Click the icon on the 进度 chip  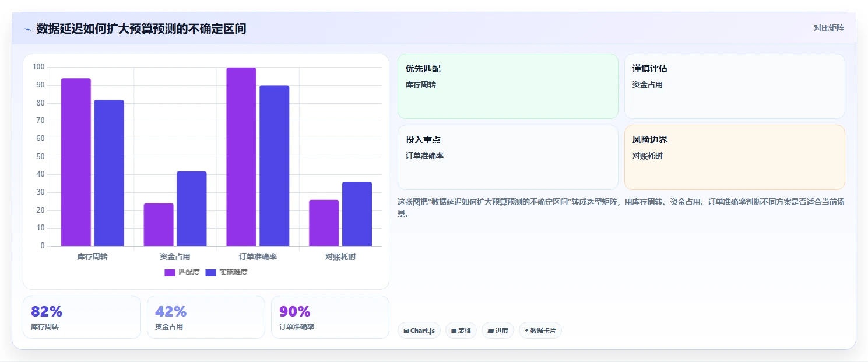[x=490, y=331]
